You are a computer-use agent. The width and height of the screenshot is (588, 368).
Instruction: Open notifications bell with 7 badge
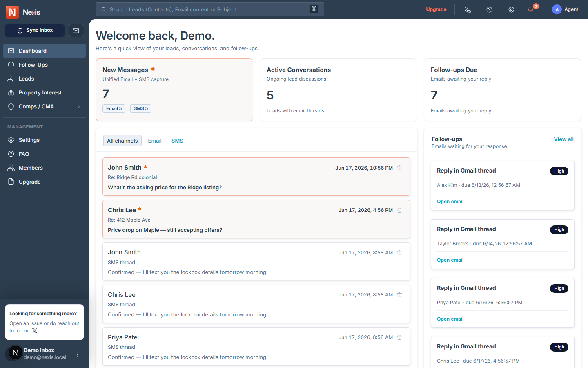(x=531, y=9)
